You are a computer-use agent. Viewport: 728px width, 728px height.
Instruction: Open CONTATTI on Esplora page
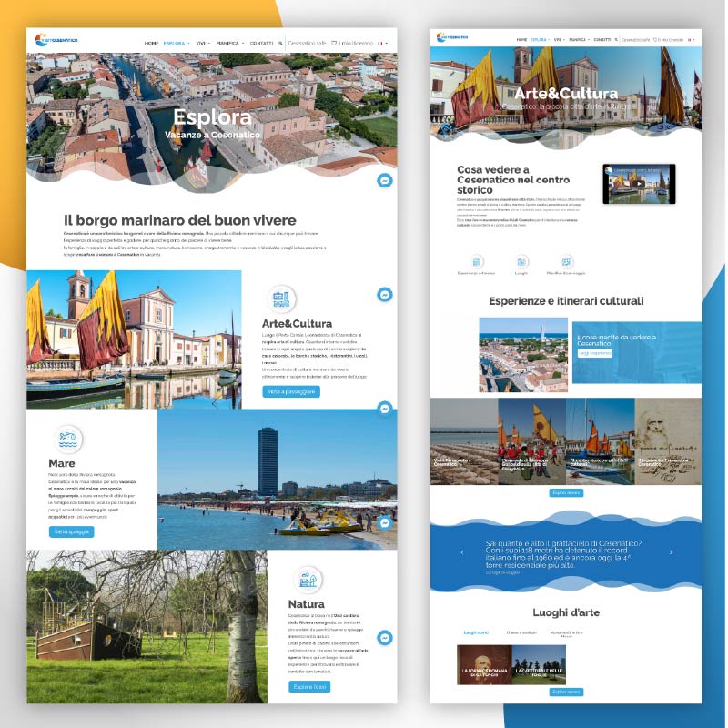coord(261,43)
